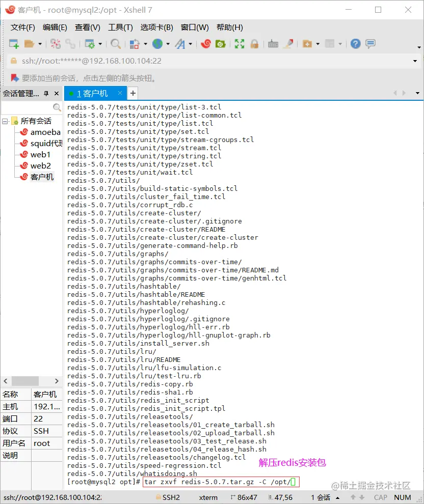Click the Disconnect toolbar icon
The height and width of the screenshot is (504, 424).
point(56,44)
